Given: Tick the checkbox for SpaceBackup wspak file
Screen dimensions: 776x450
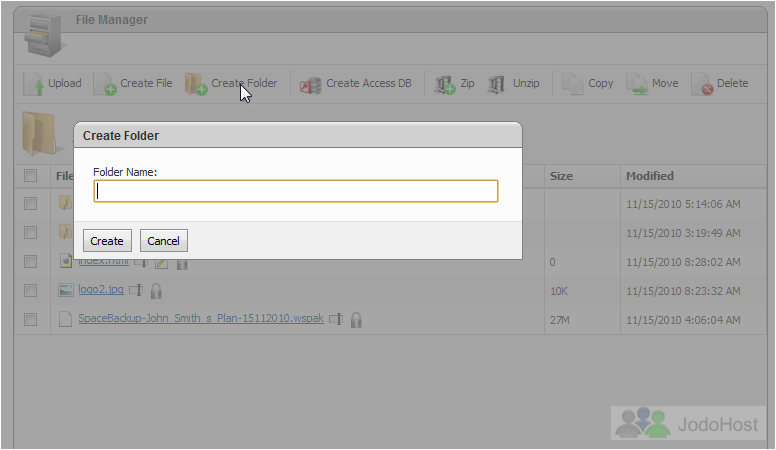Looking at the screenshot, I should (31, 319).
